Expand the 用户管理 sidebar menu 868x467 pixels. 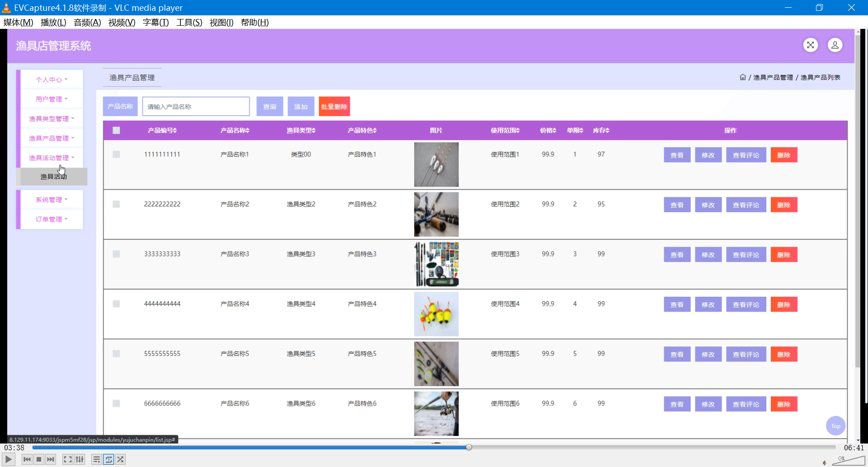(x=52, y=99)
